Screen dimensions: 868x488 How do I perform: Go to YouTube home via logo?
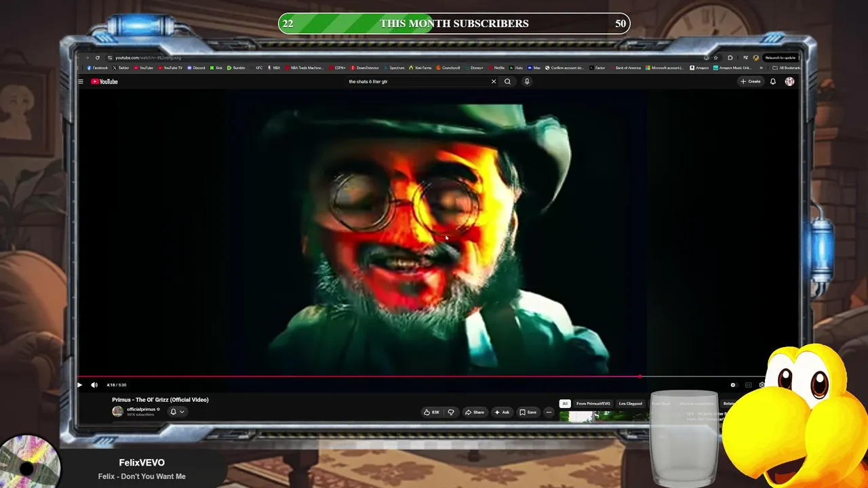(104, 81)
